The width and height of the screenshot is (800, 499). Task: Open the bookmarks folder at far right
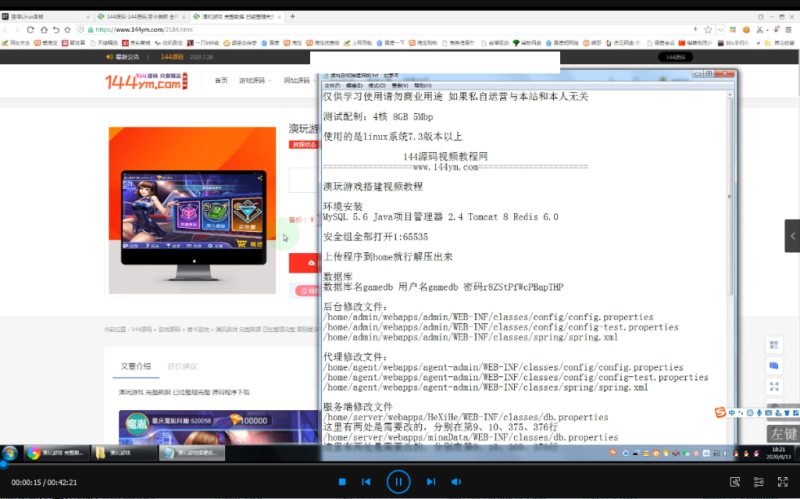[x=780, y=43]
